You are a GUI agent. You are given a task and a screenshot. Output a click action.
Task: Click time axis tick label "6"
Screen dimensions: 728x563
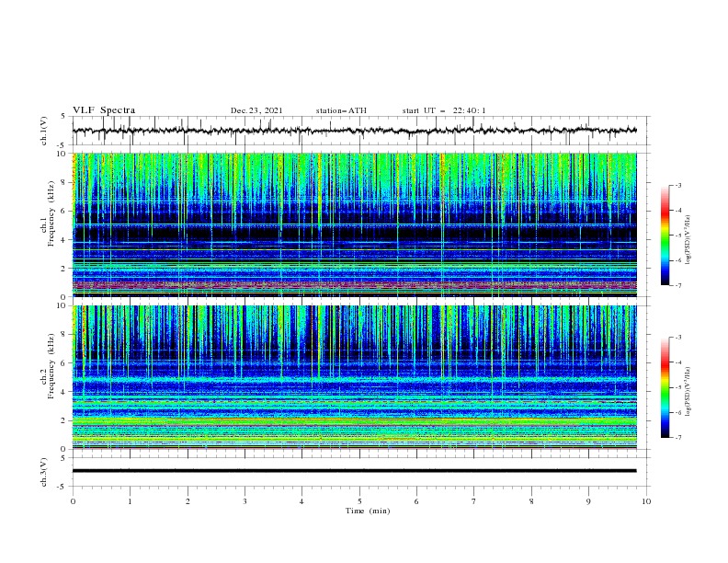416,501
